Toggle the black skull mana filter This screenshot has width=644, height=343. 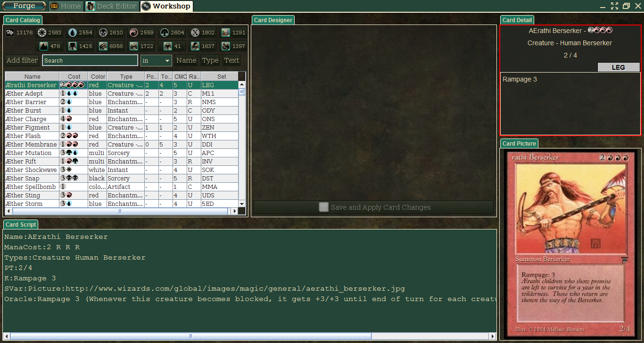tap(110, 33)
